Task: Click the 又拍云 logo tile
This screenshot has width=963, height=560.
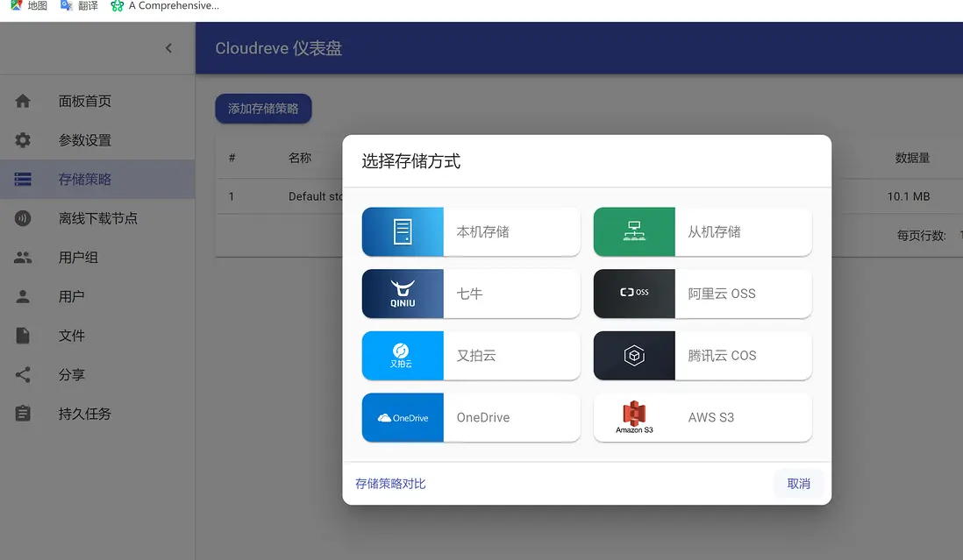Action: [403, 356]
